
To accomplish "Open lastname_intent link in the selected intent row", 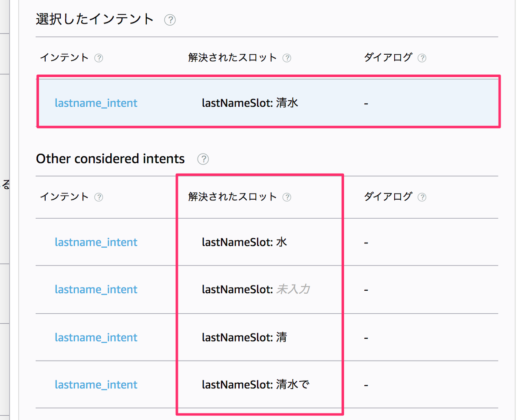I will pyautogui.click(x=96, y=103).
